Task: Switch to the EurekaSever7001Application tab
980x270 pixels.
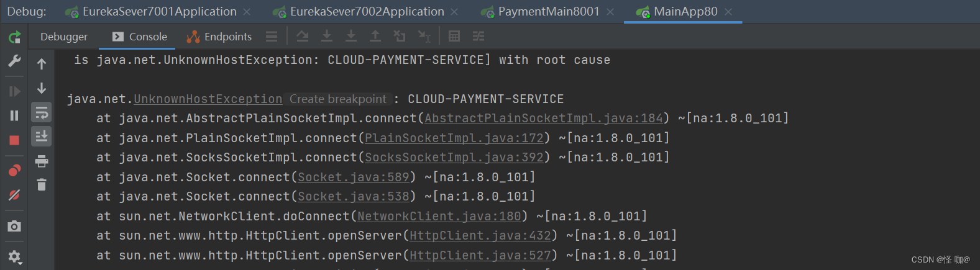Action: (159, 12)
